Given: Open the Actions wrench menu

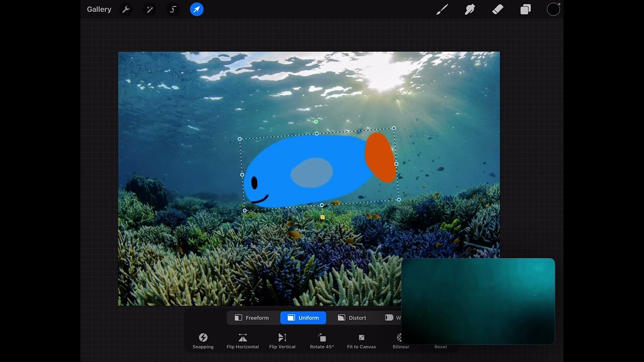Looking at the screenshot, I should tap(126, 10).
